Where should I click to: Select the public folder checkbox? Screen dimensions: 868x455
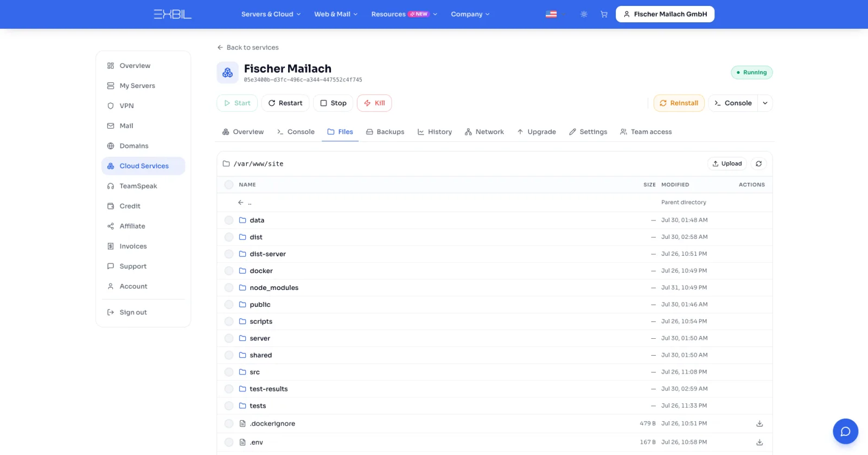[229, 304]
